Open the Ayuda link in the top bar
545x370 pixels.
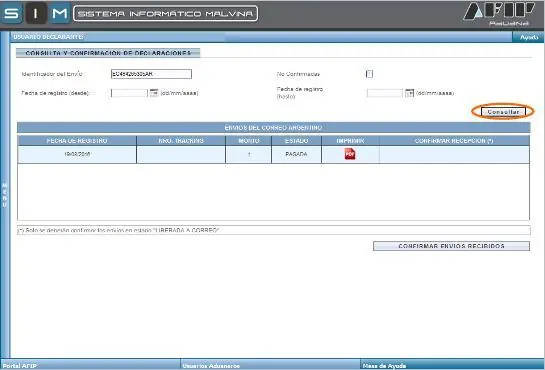click(529, 37)
